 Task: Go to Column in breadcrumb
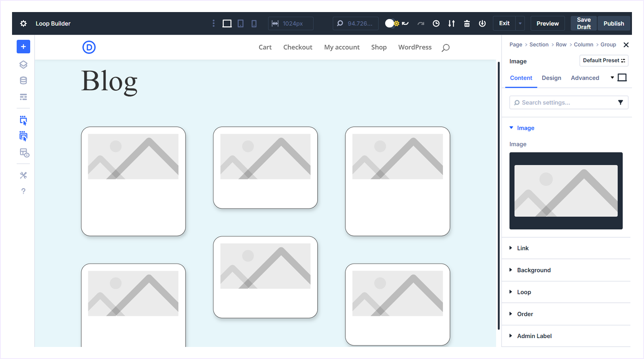tap(583, 45)
